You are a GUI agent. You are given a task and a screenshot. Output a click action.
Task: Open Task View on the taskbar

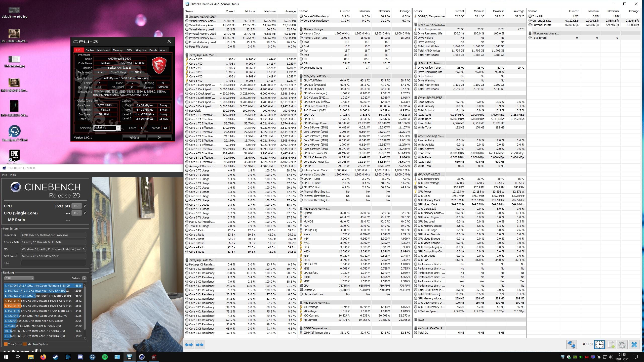click(18, 357)
